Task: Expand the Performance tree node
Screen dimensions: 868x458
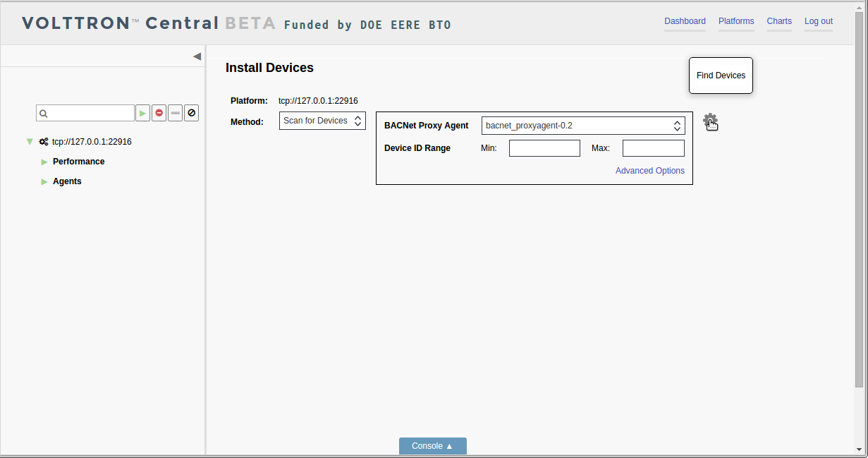Action: click(x=44, y=162)
